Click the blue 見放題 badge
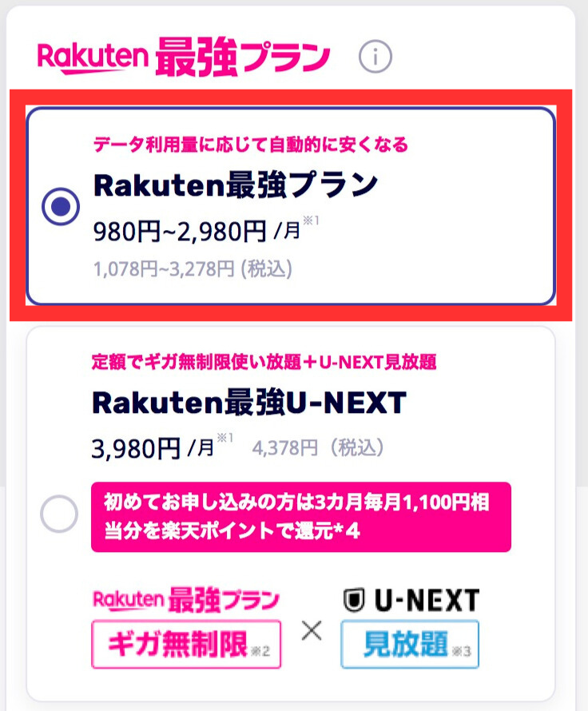588x711 pixels. [410, 644]
